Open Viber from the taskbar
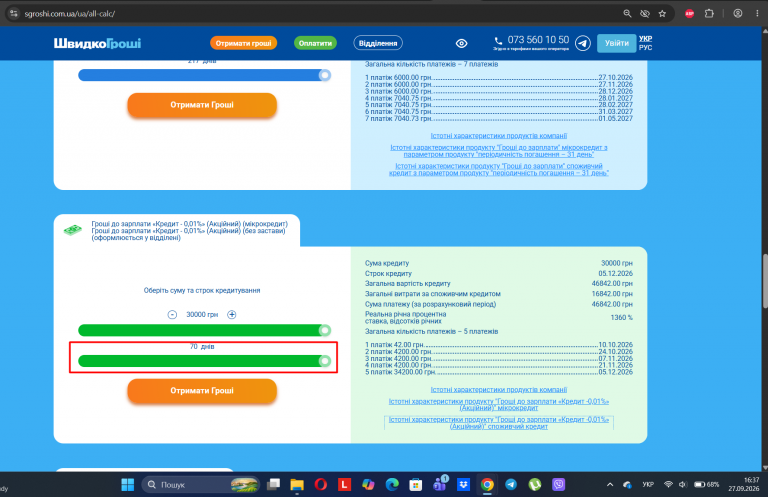Image resolution: width=768 pixels, height=497 pixels. 558,485
